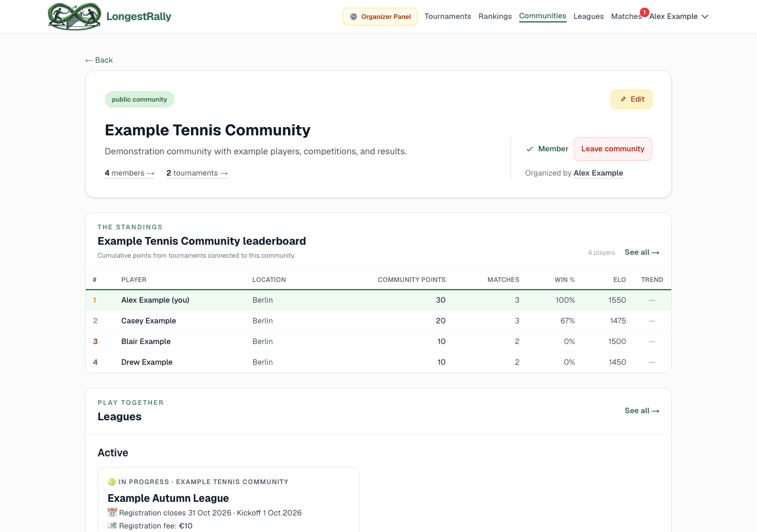Click Casey Example's 1475 ELO value
This screenshot has height=532, width=757.
click(x=617, y=321)
